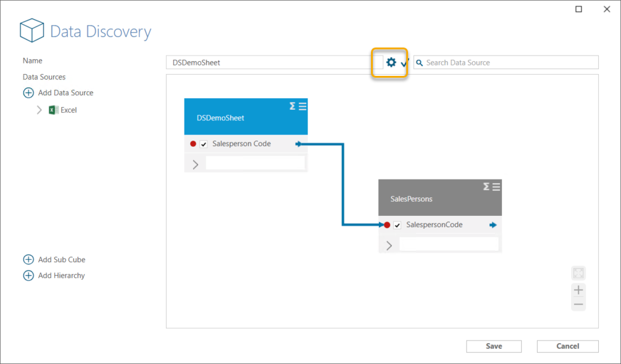The image size is (621, 364).
Task: Expand the Excel data source tree node
Action: click(x=40, y=110)
